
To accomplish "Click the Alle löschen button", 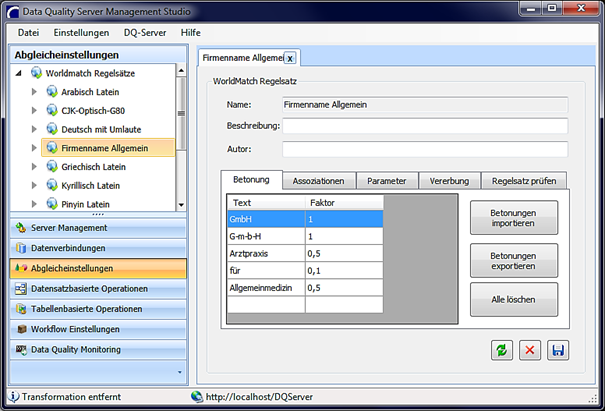I will point(514,299).
